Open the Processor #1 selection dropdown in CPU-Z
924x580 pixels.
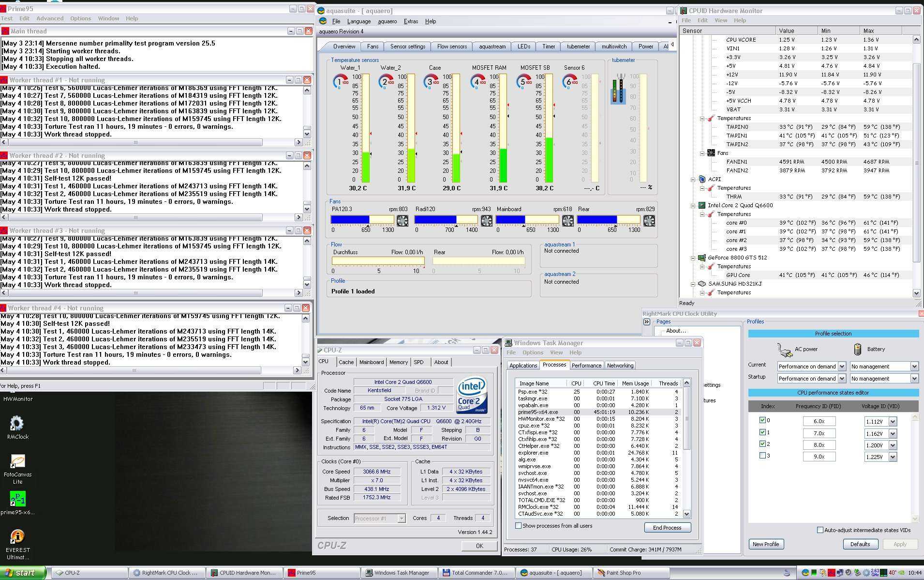point(401,519)
